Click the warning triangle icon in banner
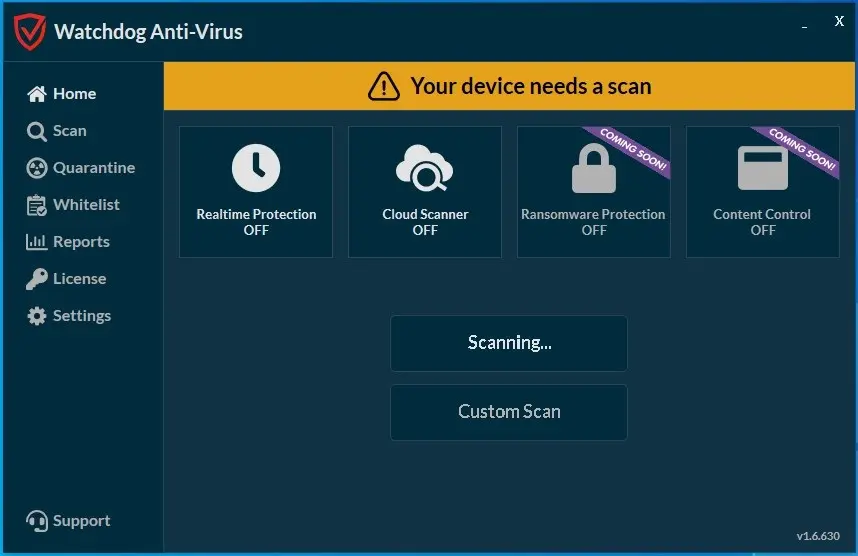The image size is (858, 556). [384, 86]
